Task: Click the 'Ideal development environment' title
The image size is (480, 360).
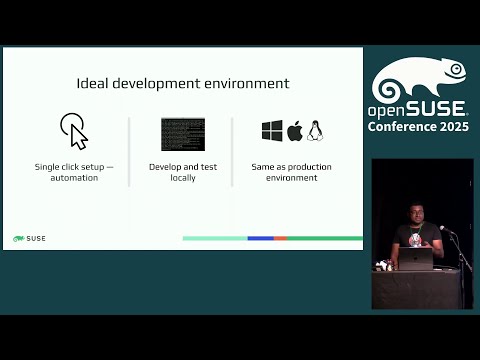Action: coord(183,83)
